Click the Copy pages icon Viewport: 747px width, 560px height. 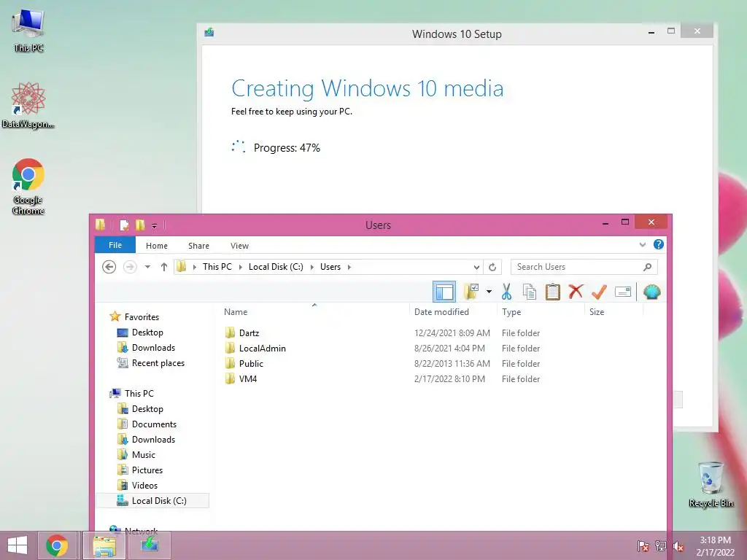[530, 292]
